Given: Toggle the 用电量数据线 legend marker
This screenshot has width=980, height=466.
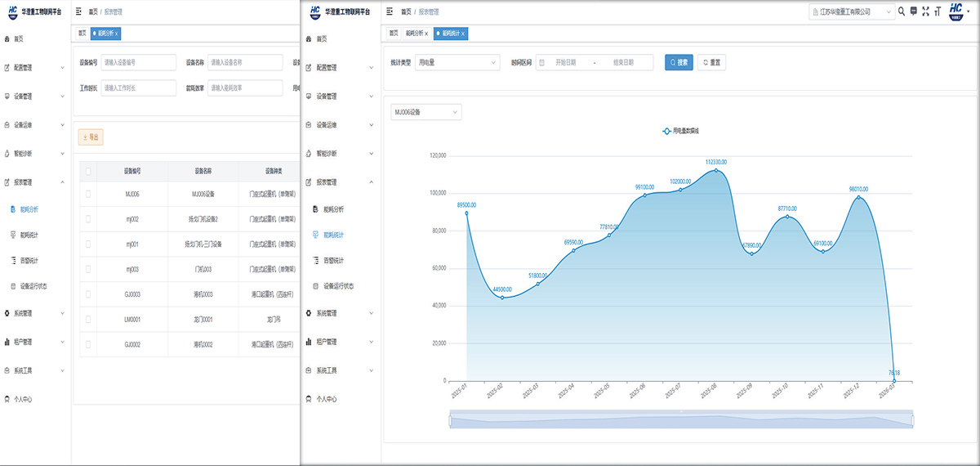Looking at the screenshot, I should tap(667, 130).
